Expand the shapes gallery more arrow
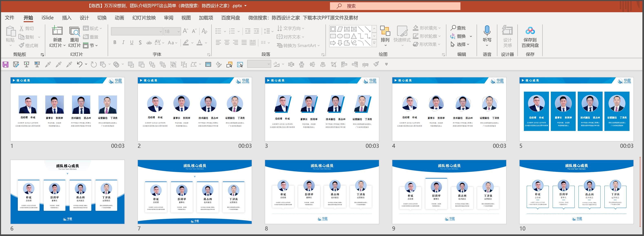This screenshot has height=236, width=644. click(x=374, y=43)
